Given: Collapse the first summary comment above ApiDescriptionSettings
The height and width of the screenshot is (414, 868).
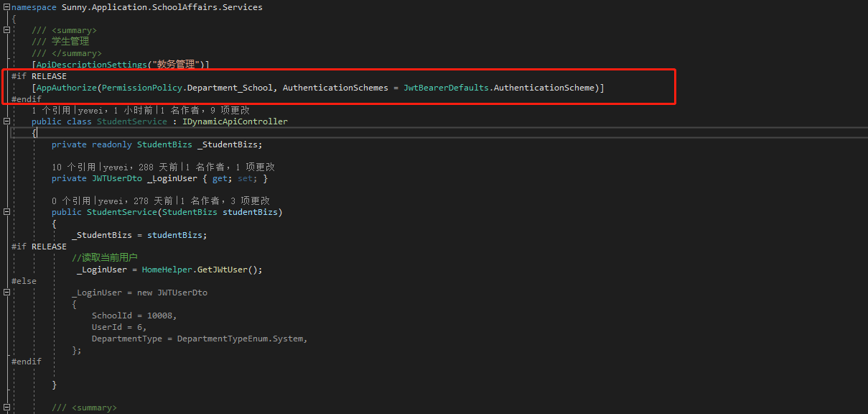Looking at the screenshot, I should (x=6, y=30).
